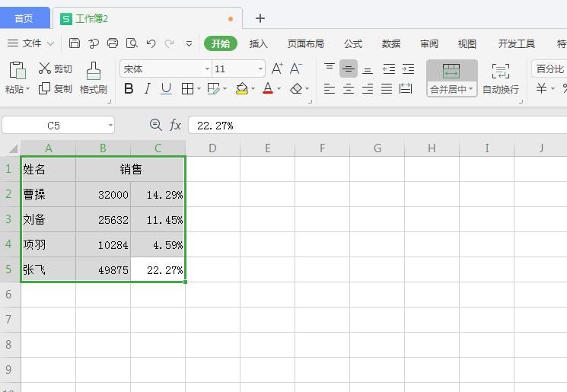The image size is (567, 392).
Task: Click the Redo arrow icon
Action: [x=169, y=43]
